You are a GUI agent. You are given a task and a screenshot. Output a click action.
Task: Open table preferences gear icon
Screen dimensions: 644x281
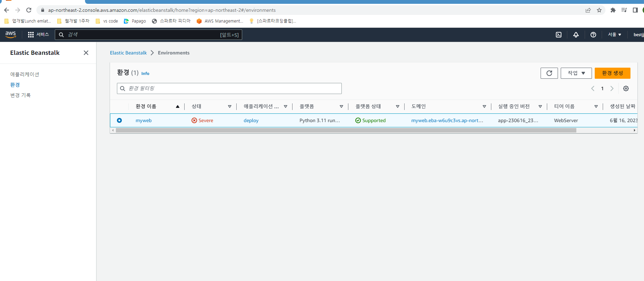pos(626,88)
